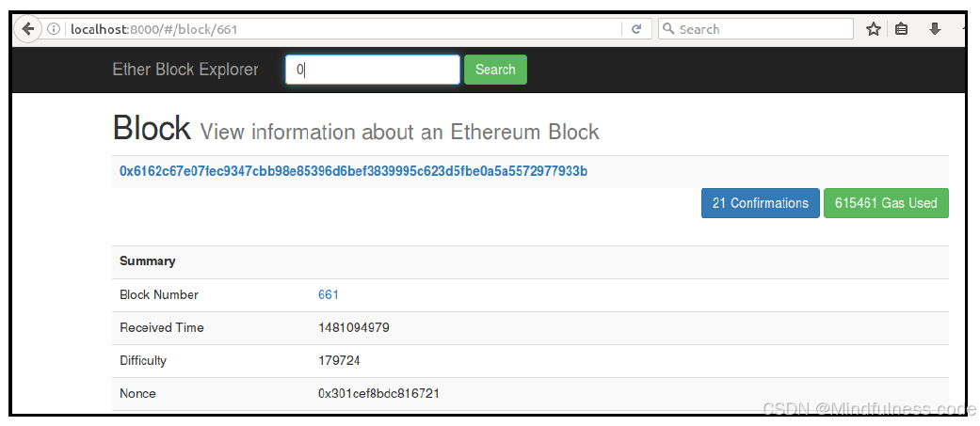This screenshot has width=980, height=426.
Task: Open block number 661 link
Action: coord(329,295)
